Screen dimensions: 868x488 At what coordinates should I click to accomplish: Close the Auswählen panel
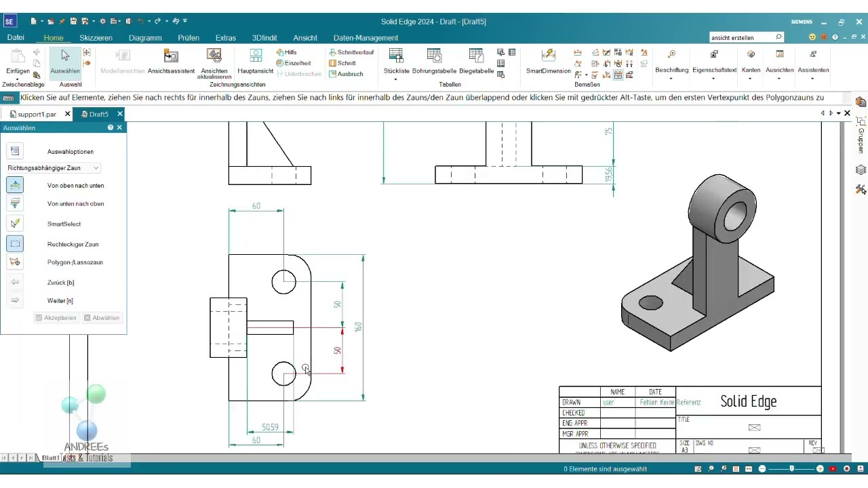coord(120,127)
